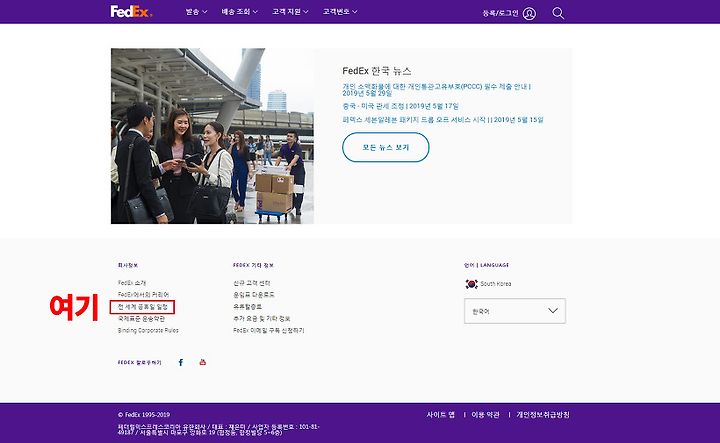Open the PCCC news item dated 5월 29일
This screenshot has width=720, height=443.
[x=436, y=90]
